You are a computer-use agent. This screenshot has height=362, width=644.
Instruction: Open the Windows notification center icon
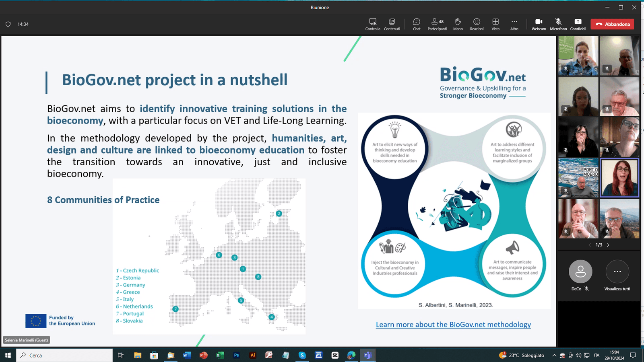point(633,355)
